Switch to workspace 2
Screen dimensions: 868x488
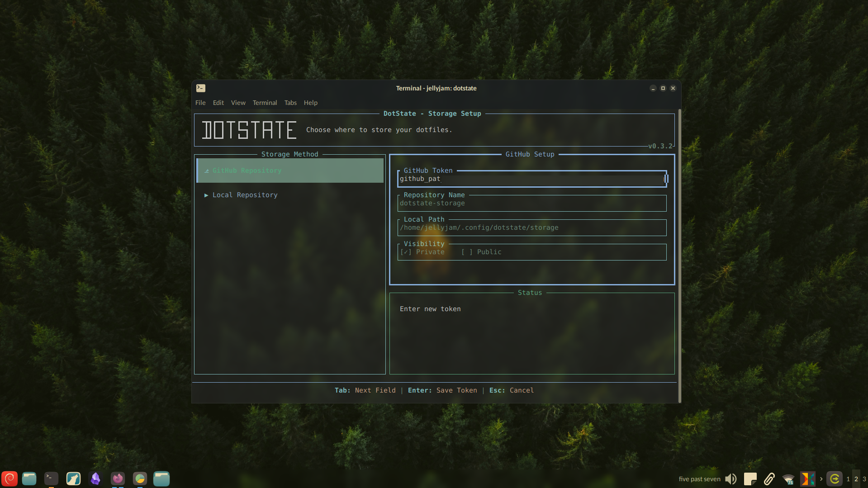tap(856, 479)
